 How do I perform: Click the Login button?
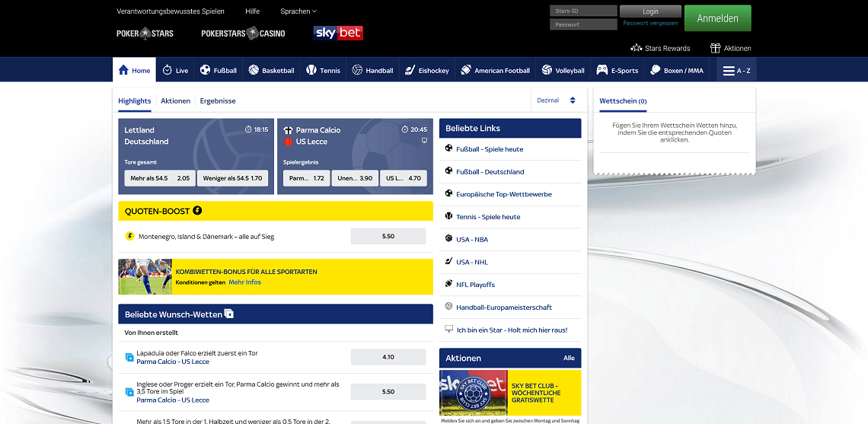[650, 11]
